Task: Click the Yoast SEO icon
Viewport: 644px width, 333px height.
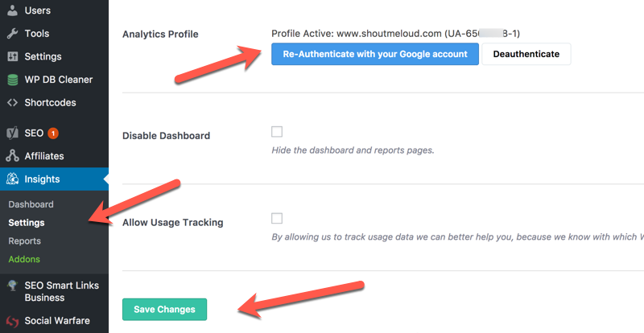Action: [12, 133]
